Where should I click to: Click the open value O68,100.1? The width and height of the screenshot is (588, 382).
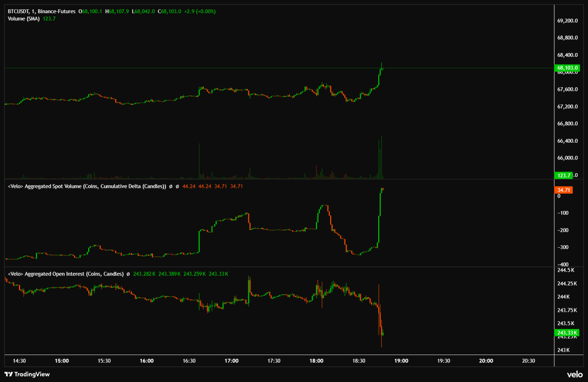pos(90,11)
